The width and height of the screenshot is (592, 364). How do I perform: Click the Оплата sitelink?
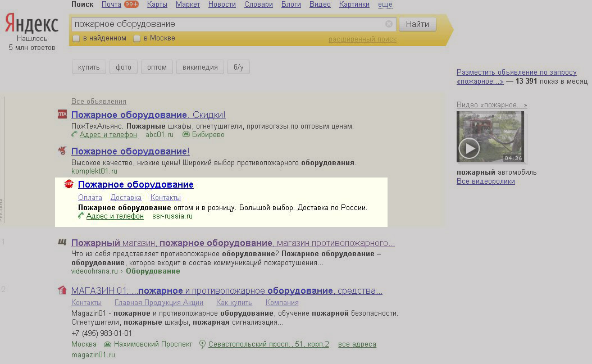click(x=90, y=198)
